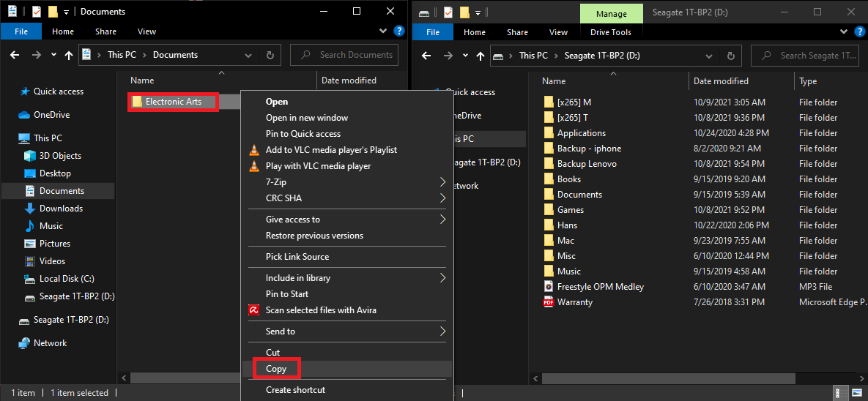Open the File menu in Documents window
The height and width of the screenshot is (401, 868).
(21, 31)
